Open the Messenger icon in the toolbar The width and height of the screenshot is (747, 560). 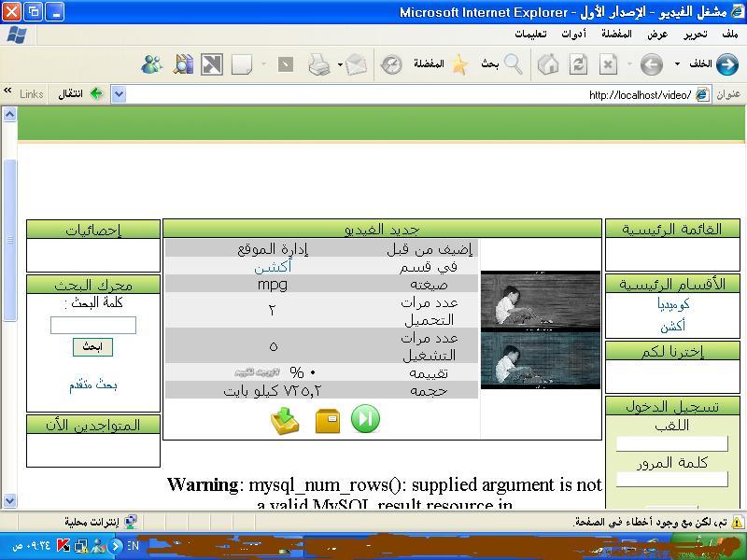152,63
